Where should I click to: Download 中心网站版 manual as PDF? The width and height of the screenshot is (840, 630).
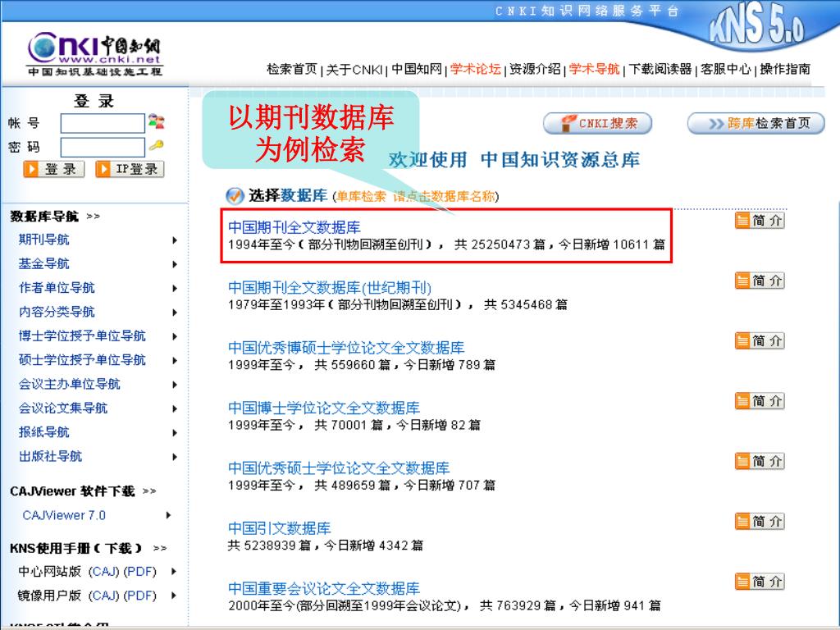[139, 572]
